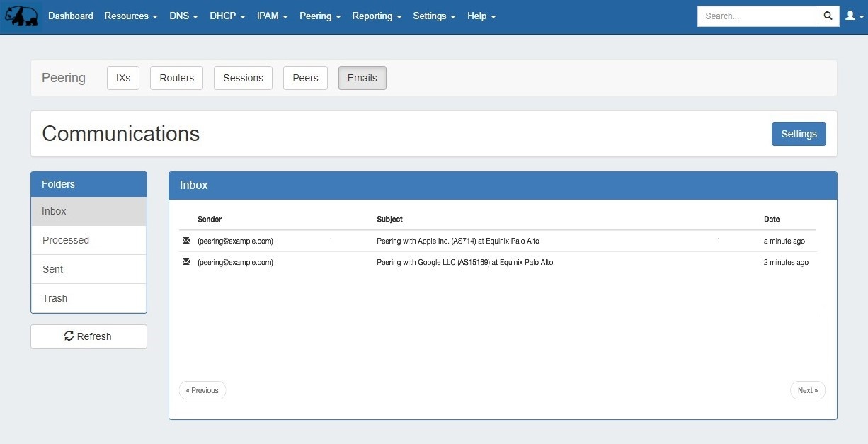Open Peering with Apple Inc. email subject
The height and width of the screenshot is (444, 868).
[457, 241]
